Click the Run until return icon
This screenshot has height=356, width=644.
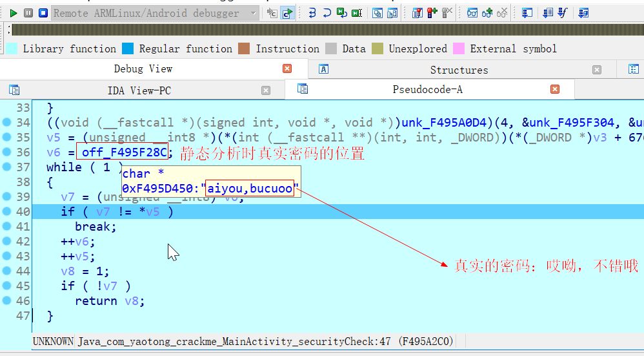point(342,13)
